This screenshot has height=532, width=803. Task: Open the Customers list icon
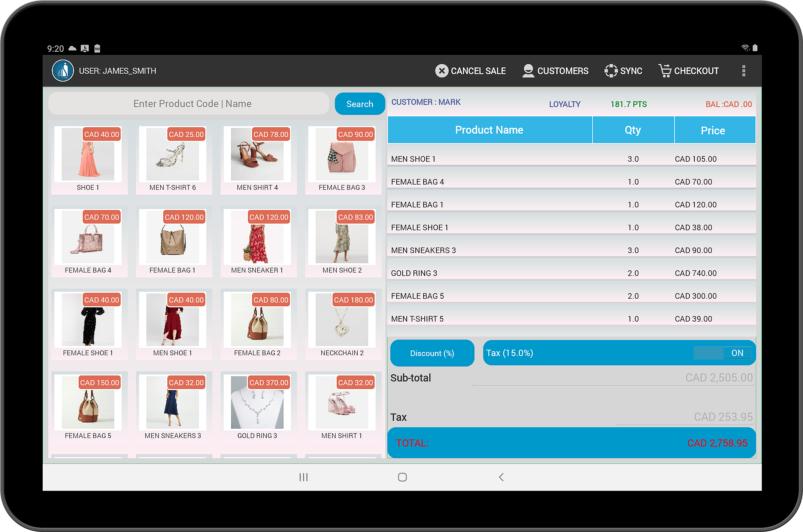click(528, 71)
